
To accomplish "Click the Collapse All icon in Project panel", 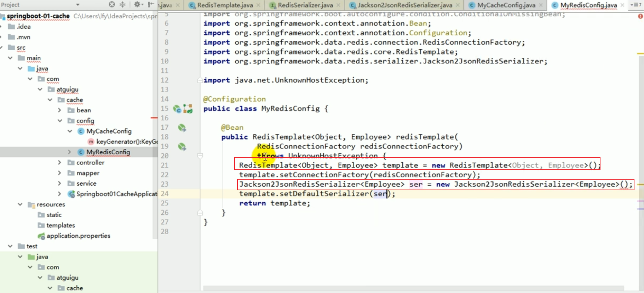I will click(123, 5).
